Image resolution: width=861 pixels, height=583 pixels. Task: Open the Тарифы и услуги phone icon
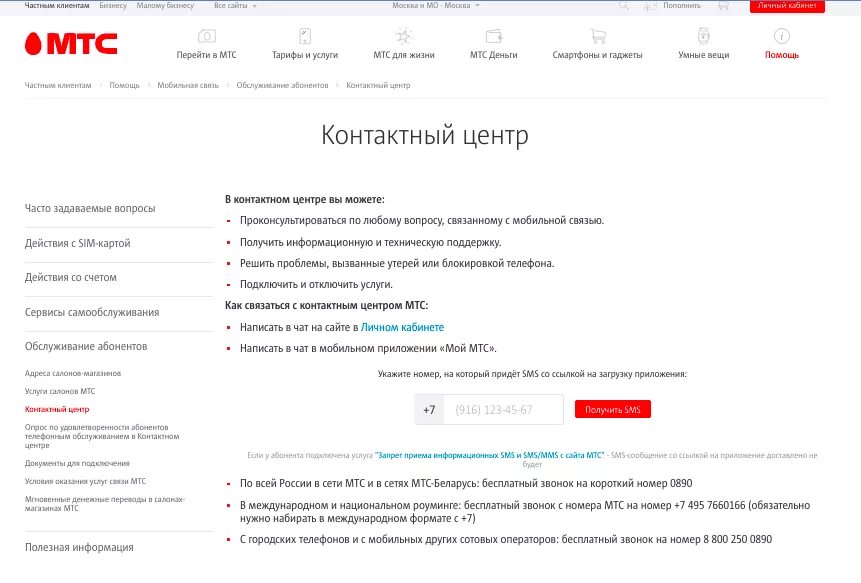(x=305, y=36)
